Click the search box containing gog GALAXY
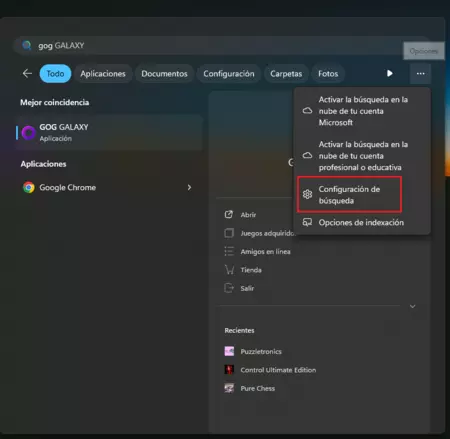This screenshot has width=450, height=439. click(222, 45)
